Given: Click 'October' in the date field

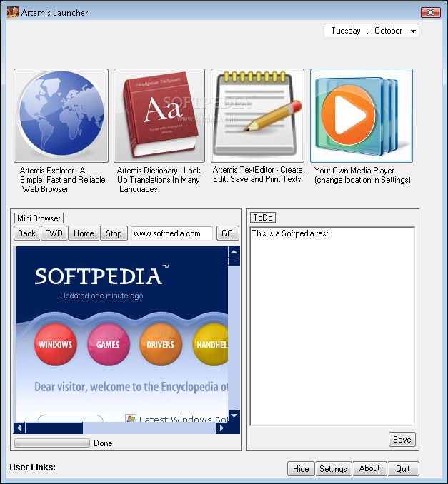Looking at the screenshot, I should (388, 31).
